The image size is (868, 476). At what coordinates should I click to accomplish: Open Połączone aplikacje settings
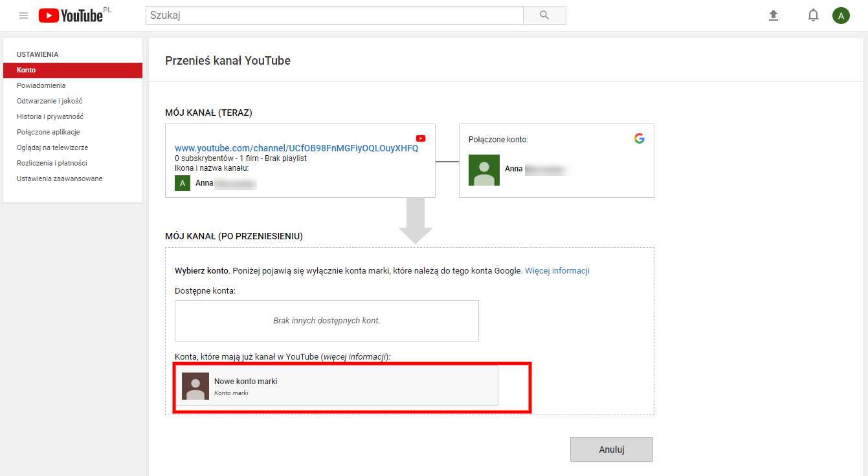point(49,132)
